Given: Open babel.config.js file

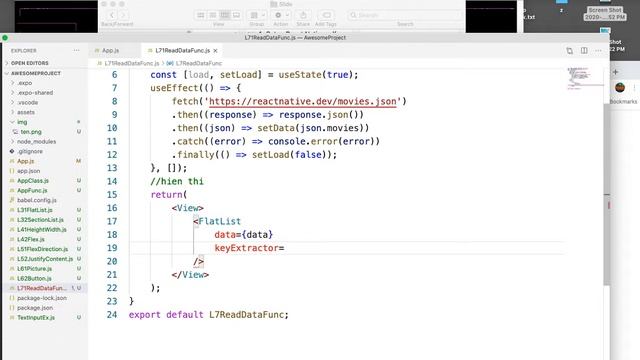Looking at the screenshot, I should [37, 200].
